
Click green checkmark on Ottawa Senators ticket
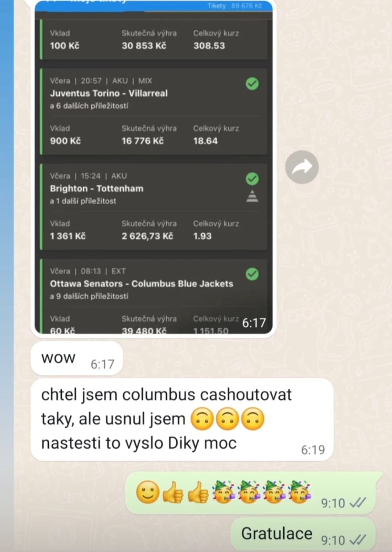click(x=252, y=274)
